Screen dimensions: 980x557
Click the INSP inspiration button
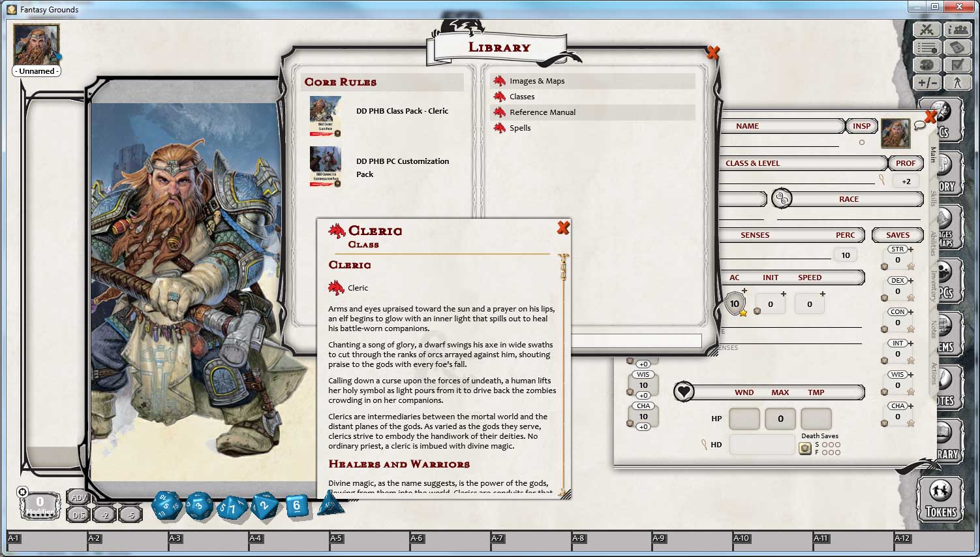861,125
